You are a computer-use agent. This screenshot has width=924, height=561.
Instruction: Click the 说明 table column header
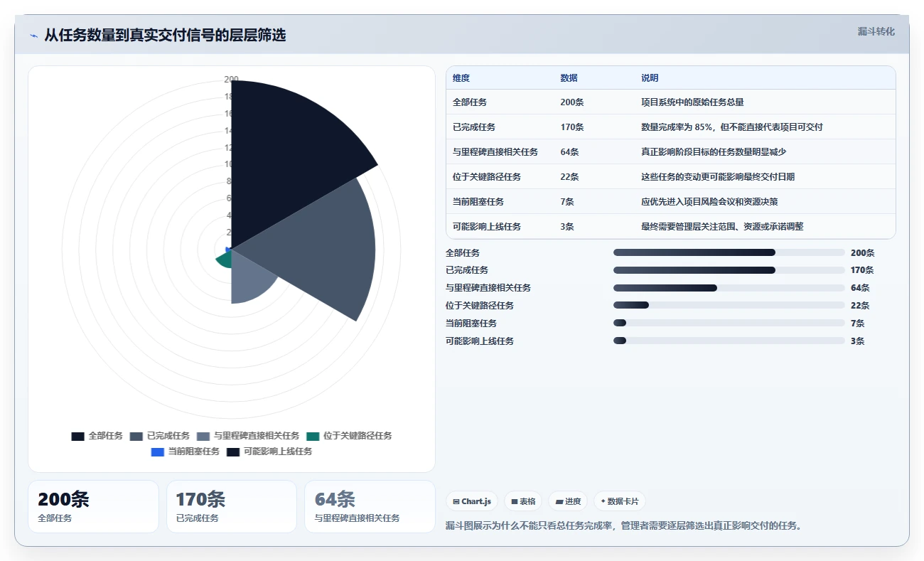click(650, 78)
